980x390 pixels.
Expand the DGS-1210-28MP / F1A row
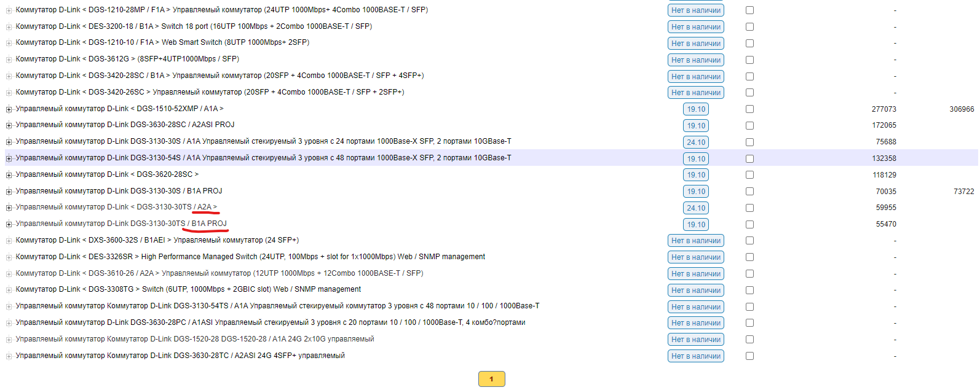point(9,10)
